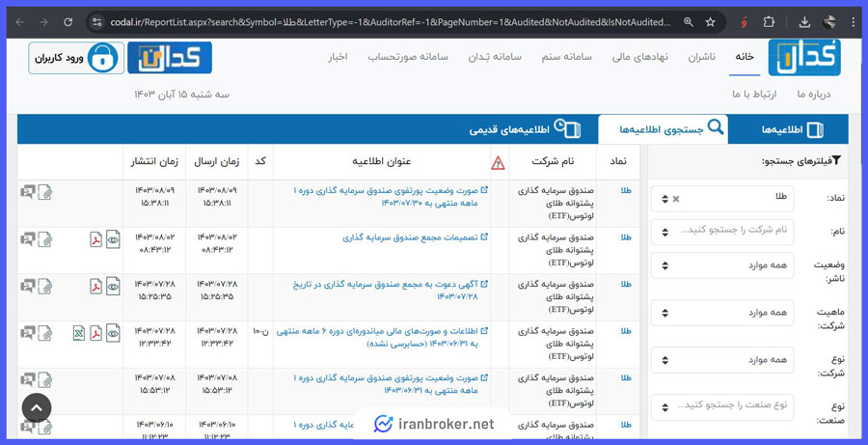Viewport: 868px width, 445px height.
Task: Reload the page in the browser
Action: pos(68,22)
